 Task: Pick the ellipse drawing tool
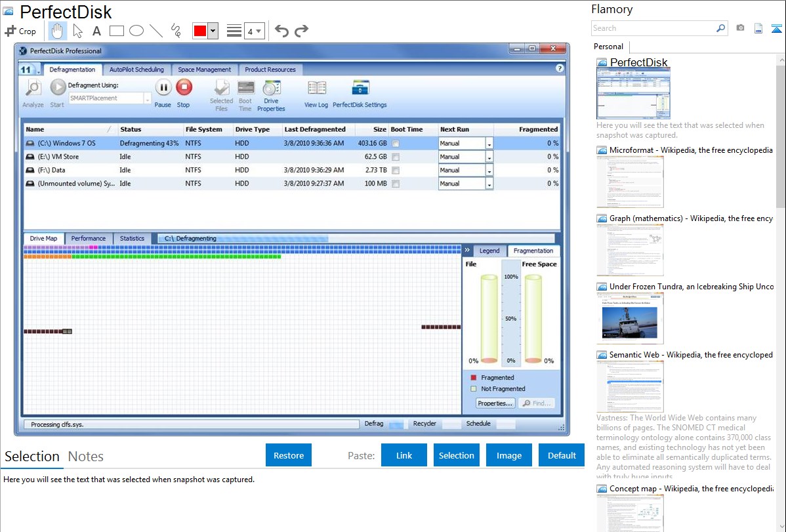point(136,31)
